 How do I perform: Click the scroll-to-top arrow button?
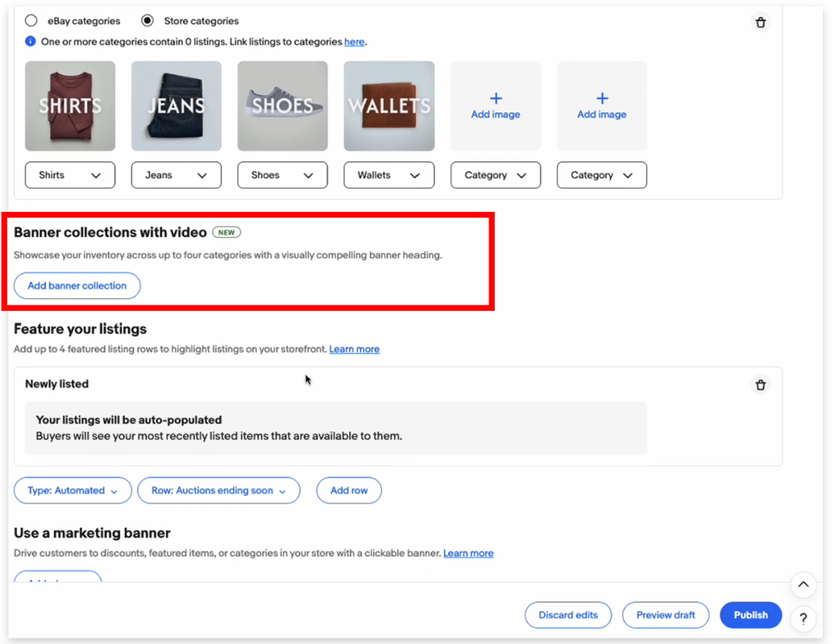pos(803,585)
